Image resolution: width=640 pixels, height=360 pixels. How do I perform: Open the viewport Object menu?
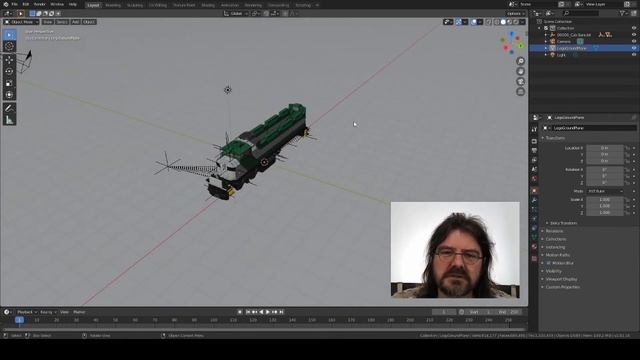(89, 22)
